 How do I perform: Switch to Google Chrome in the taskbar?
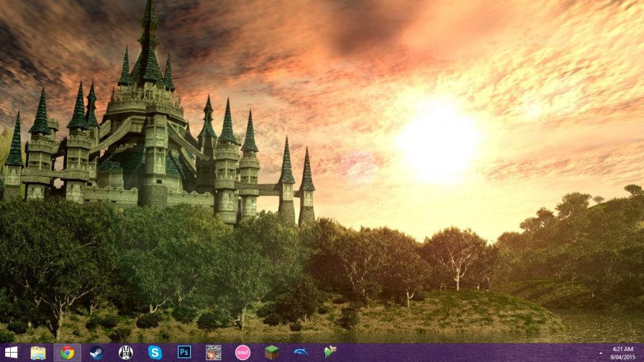point(68,353)
